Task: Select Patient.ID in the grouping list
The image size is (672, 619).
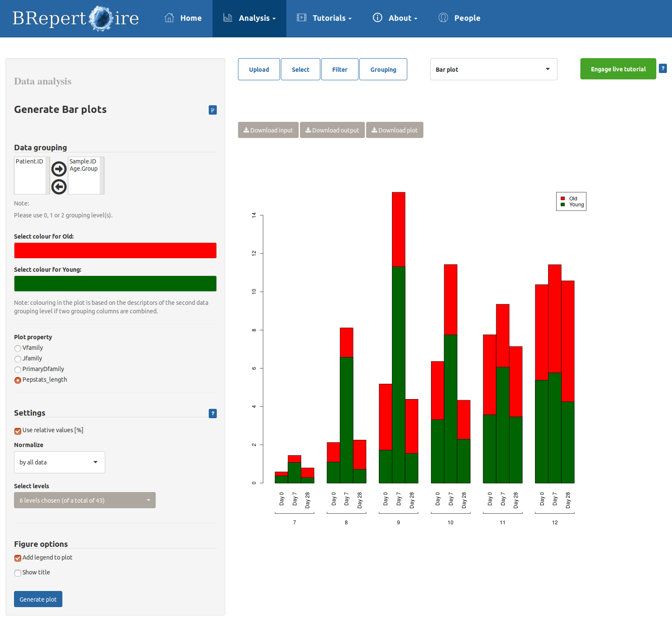Action: [x=29, y=161]
